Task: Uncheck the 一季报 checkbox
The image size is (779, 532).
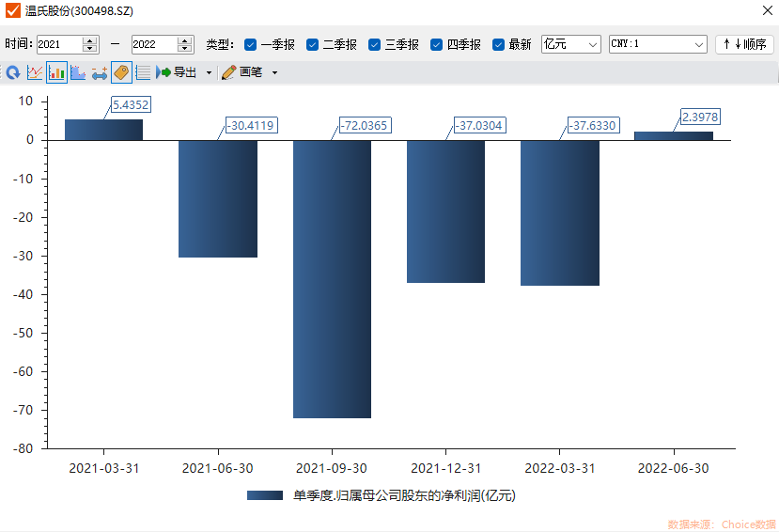Action: tap(250, 44)
